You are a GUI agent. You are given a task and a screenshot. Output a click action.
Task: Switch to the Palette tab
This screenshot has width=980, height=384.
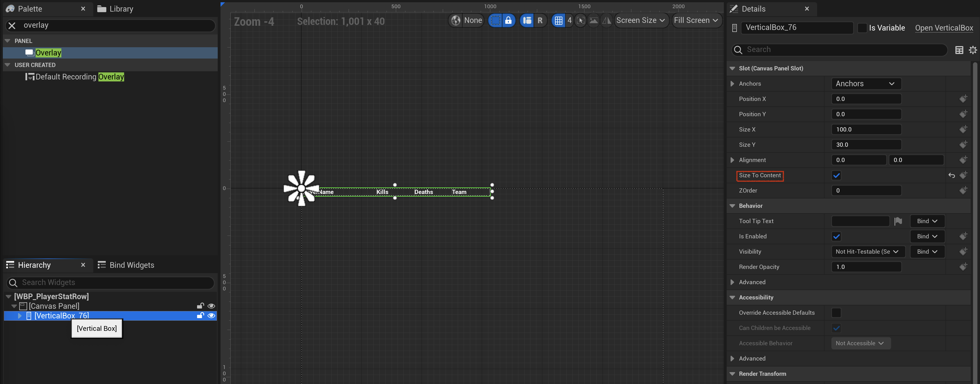point(30,9)
